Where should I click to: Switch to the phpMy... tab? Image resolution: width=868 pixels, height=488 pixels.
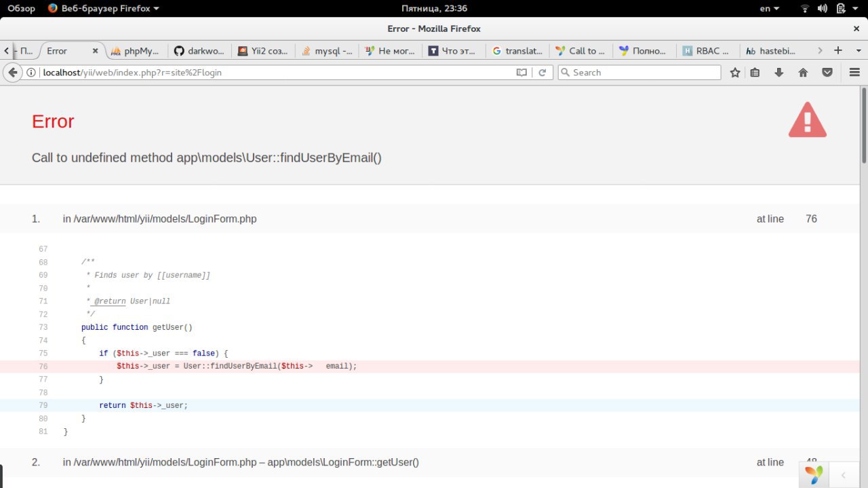[135, 51]
